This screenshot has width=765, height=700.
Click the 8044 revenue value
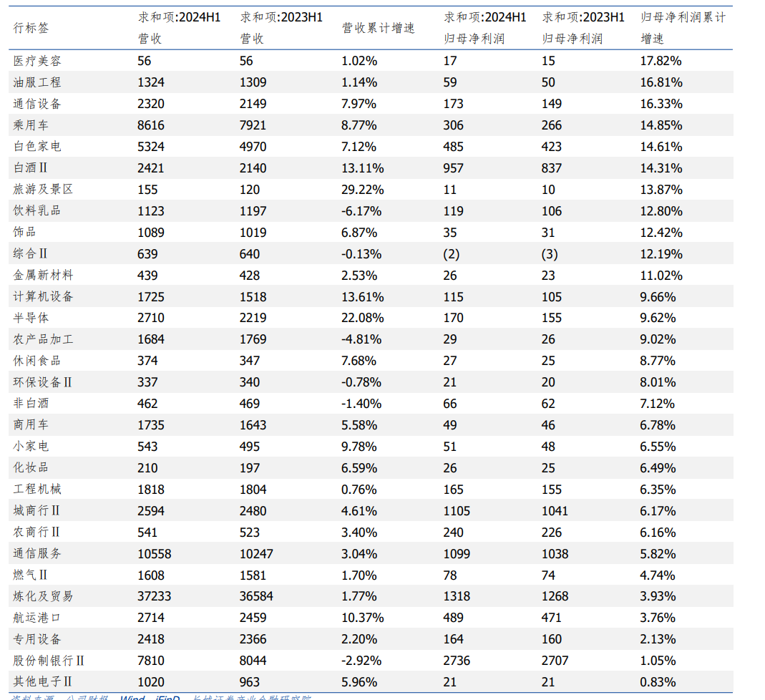coord(253,661)
